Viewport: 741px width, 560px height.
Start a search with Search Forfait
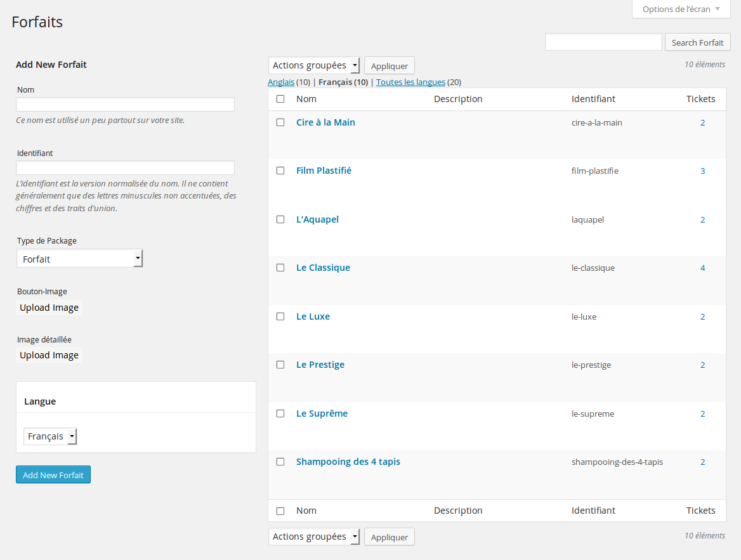pos(697,42)
